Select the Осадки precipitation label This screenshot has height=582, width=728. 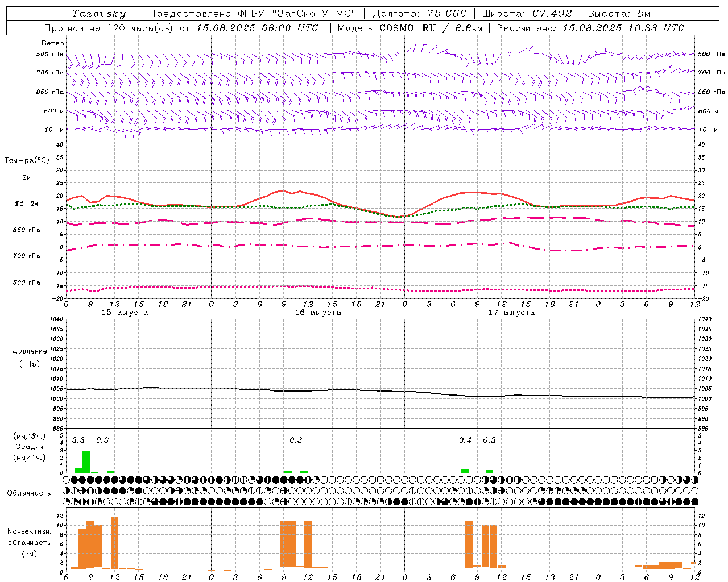[x=29, y=447]
